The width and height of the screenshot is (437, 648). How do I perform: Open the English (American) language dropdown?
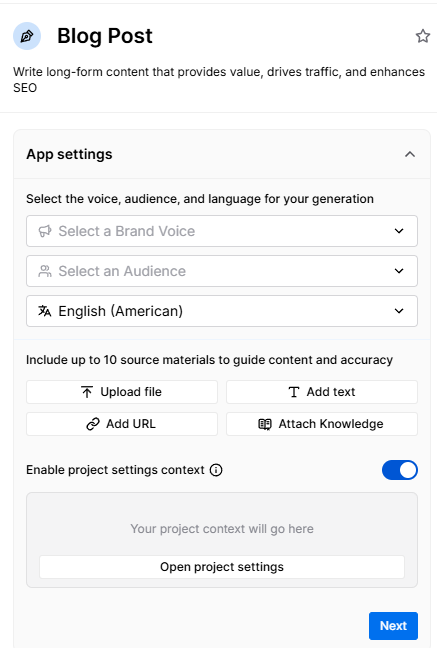pyautogui.click(x=222, y=311)
